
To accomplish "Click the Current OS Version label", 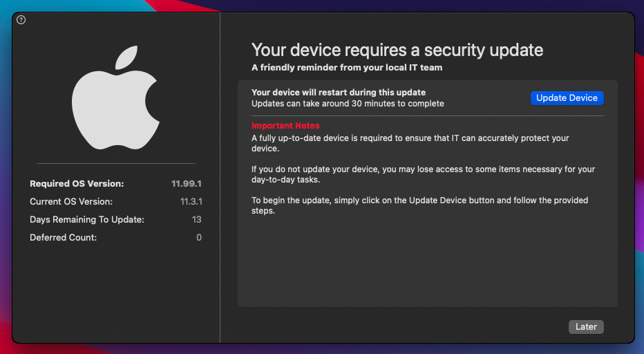I will click(x=71, y=202).
